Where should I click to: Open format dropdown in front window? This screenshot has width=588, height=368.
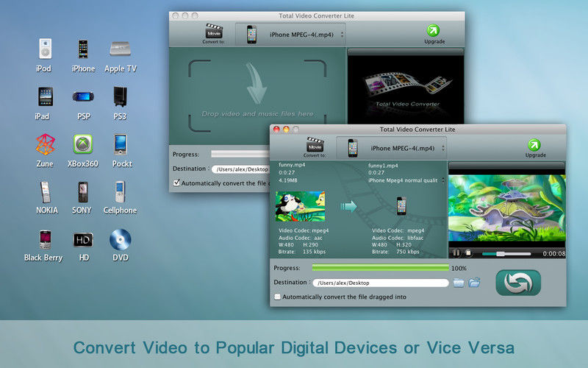coord(391,148)
